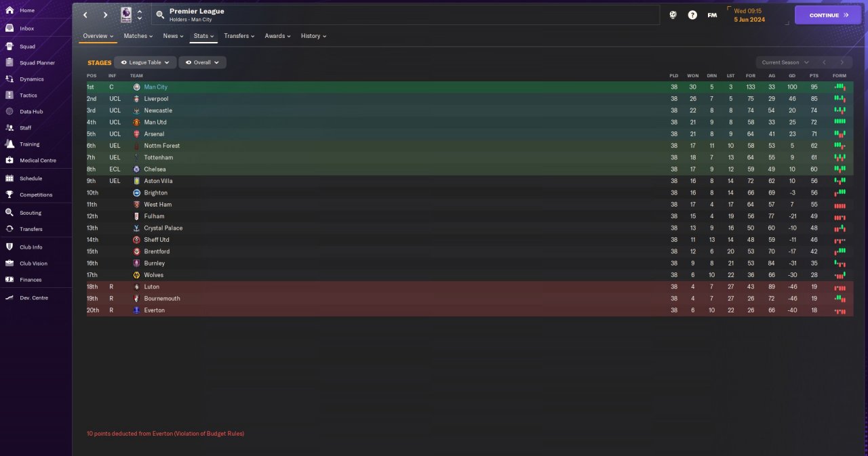Image resolution: width=868 pixels, height=456 pixels.
Task: Open the Current Season dropdown
Action: 784,62
